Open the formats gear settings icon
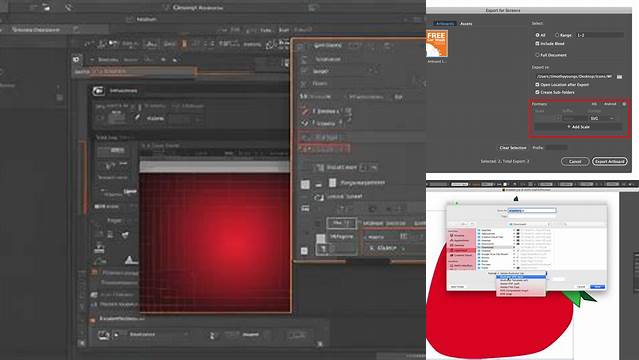639x360 pixels. click(624, 104)
